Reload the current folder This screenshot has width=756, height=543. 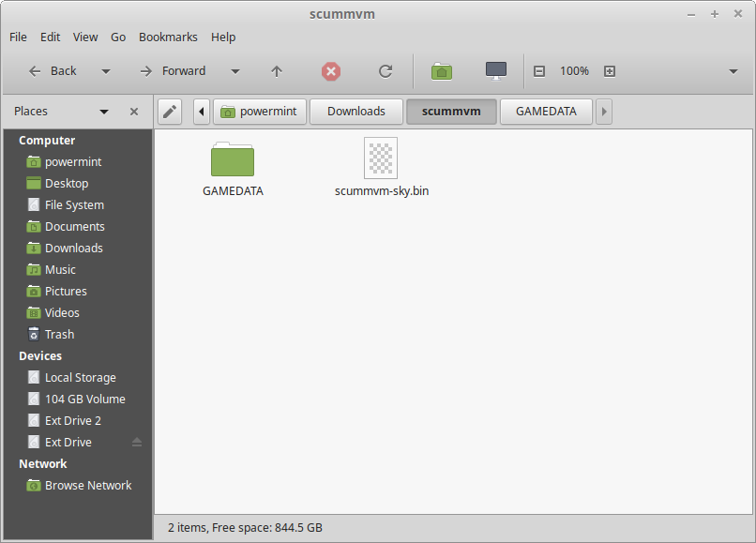point(386,71)
